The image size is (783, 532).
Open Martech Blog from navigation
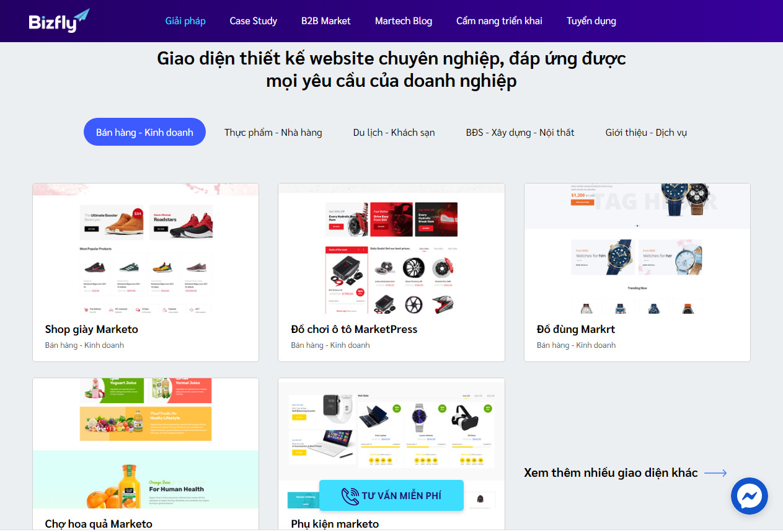point(404,21)
